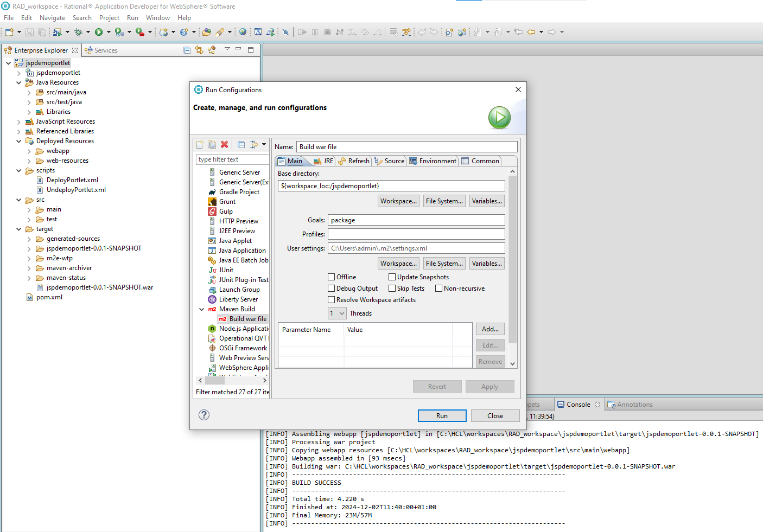The height and width of the screenshot is (532, 763).
Task: Collapse the target folder node
Action: point(18,229)
